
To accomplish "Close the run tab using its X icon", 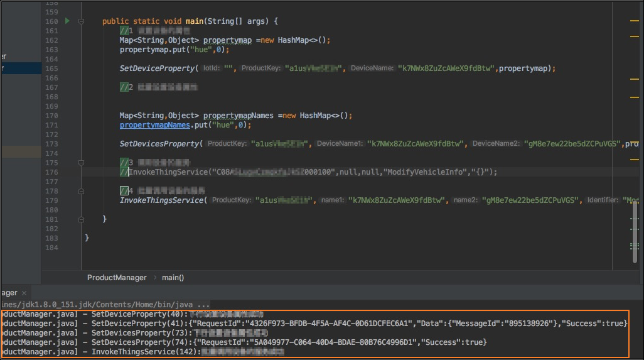I will click(x=25, y=293).
